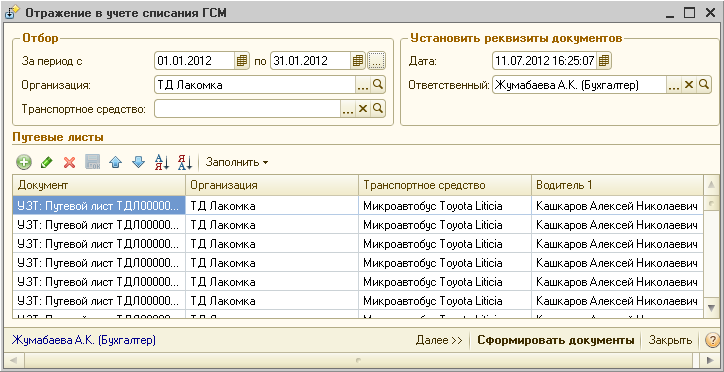This screenshot has height=372, width=724.
Task: Click table scrollbar down arrow
Action: click(x=712, y=306)
